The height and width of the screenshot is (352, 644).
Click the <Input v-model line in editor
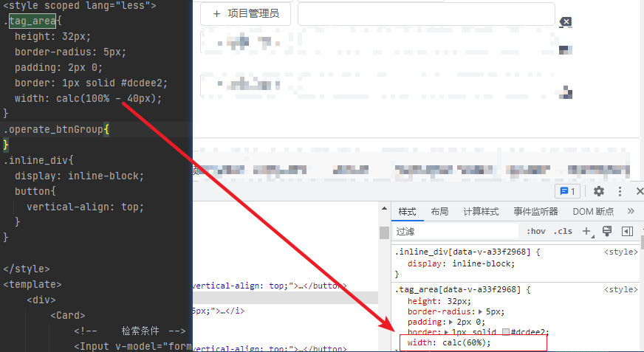pos(133,346)
